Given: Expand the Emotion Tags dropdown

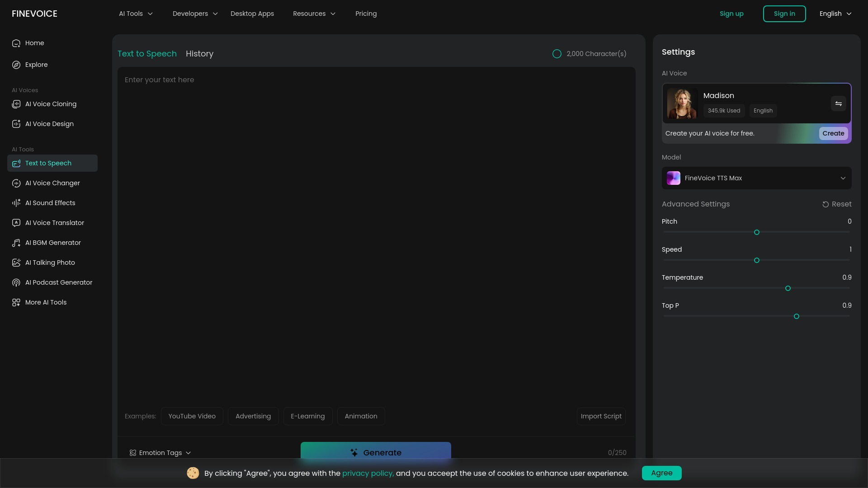Looking at the screenshot, I should 160,453.
